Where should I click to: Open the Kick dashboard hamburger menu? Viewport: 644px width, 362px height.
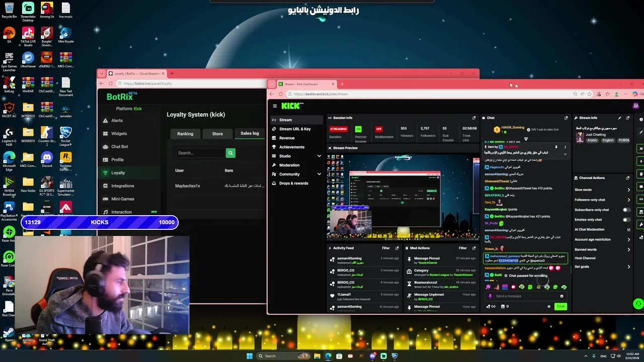click(275, 106)
